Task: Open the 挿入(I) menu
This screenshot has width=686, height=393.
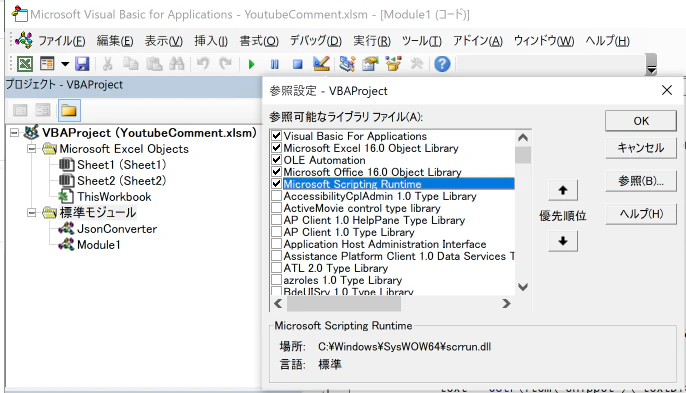Action: pos(211,41)
